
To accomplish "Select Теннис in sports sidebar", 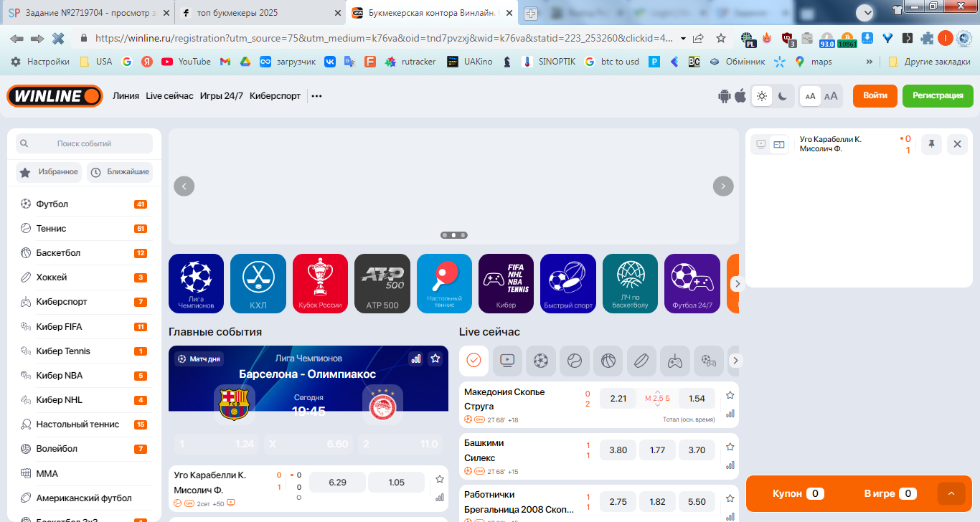I will pyautogui.click(x=84, y=229).
